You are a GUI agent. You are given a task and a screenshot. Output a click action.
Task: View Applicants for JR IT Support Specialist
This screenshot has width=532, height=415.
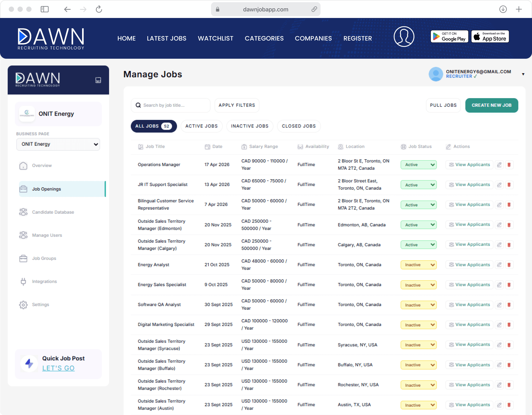point(469,184)
